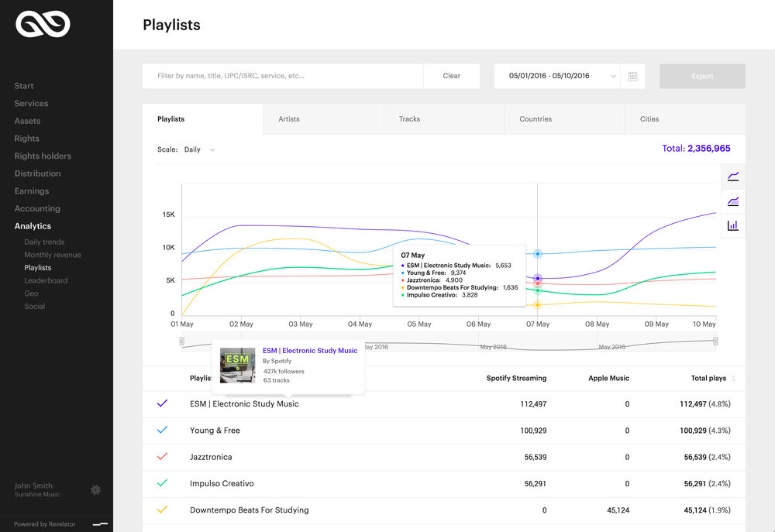Open Playlists submenu item in sidebar

[x=37, y=268]
